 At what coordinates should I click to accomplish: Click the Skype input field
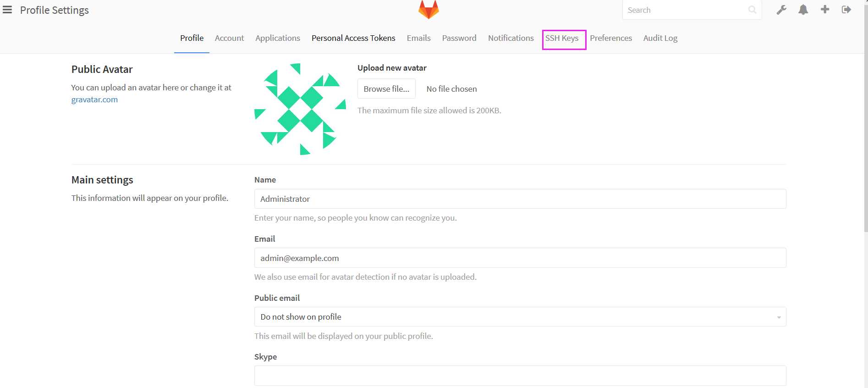[x=520, y=376]
